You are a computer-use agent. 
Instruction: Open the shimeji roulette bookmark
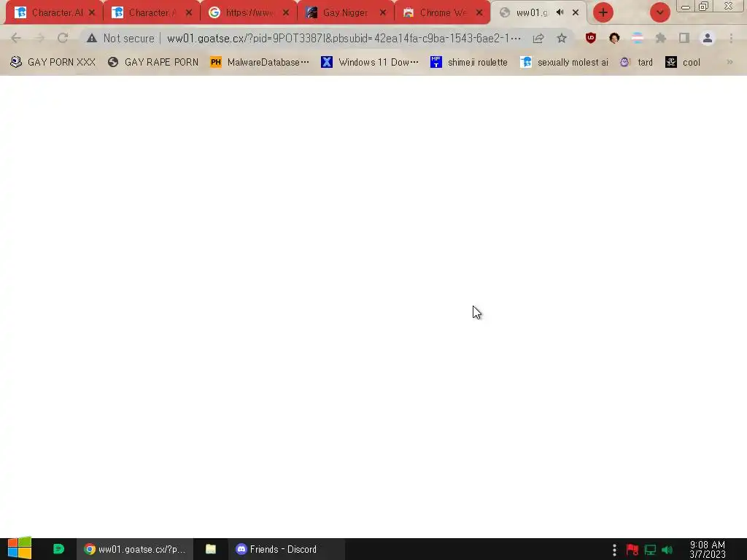(469, 63)
